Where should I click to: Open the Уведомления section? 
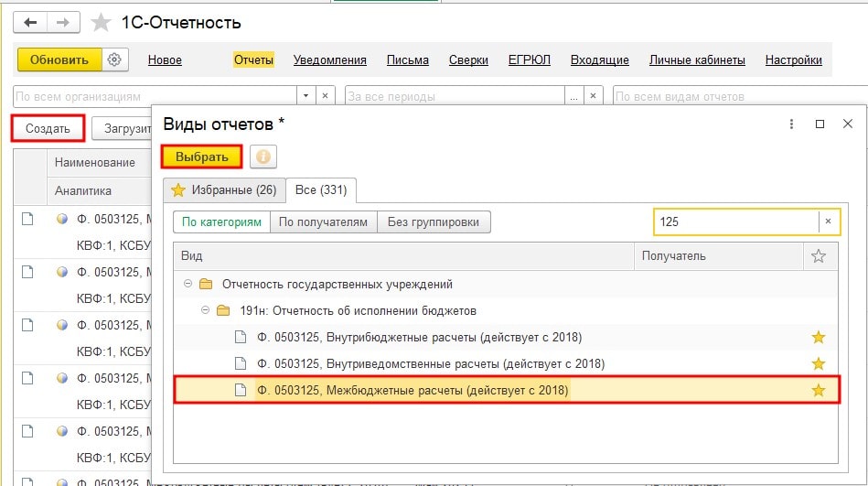click(x=330, y=59)
